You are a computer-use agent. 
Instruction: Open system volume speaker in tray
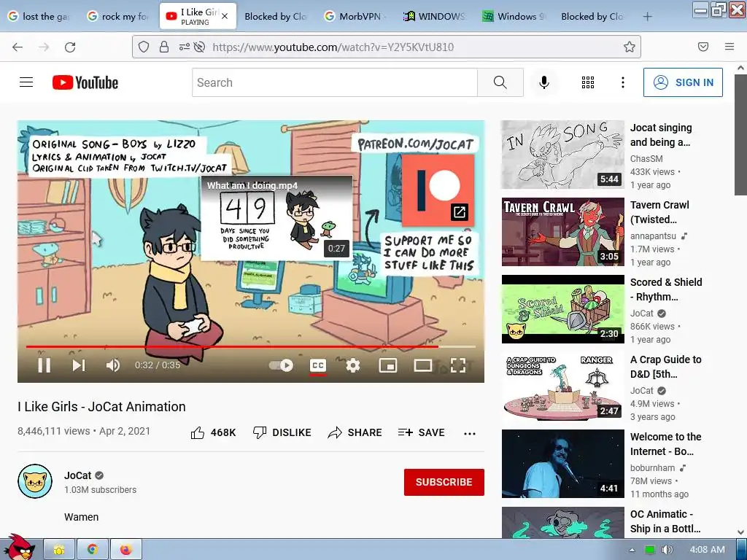click(667, 550)
